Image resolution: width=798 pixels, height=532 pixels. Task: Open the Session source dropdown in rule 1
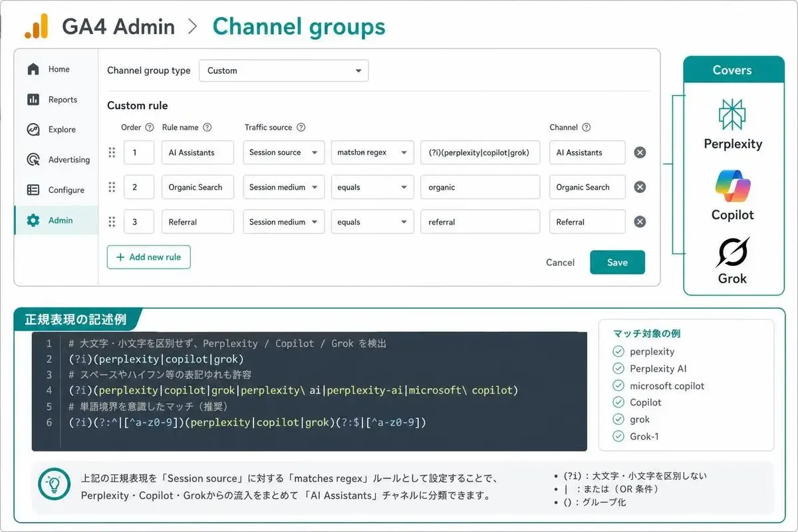click(x=284, y=152)
